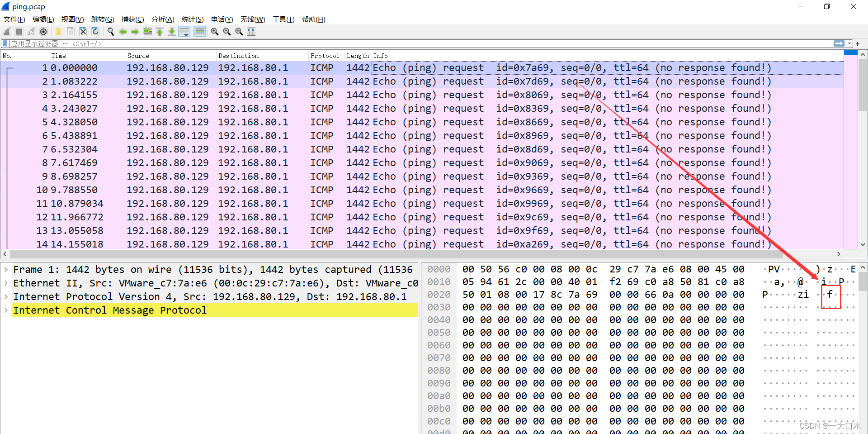Zoom in on the packet list
This screenshot has height=434, width=868.
tap(214, 31)
